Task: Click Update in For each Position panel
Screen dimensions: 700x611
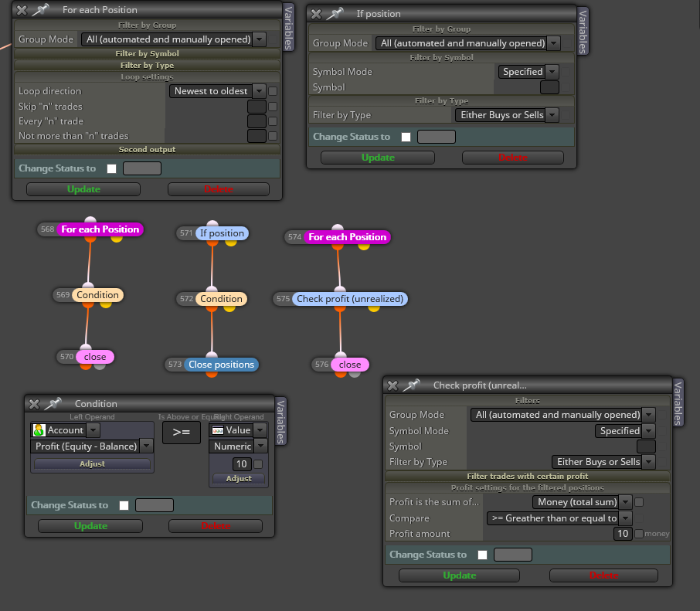Action: tap(83, 189)
